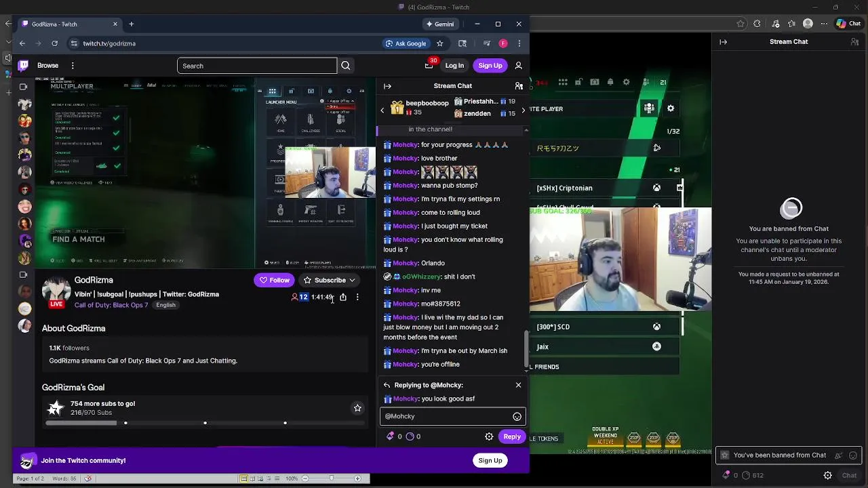
Task: Open the emote picker in chat input
Action: 517,417
